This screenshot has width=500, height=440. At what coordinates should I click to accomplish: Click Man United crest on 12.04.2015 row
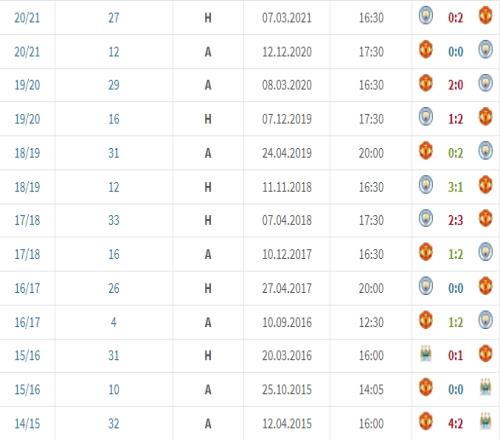pos(426,421)
